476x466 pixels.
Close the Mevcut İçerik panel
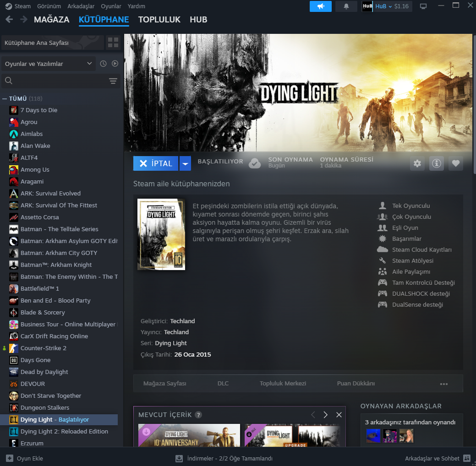[339, 415]
